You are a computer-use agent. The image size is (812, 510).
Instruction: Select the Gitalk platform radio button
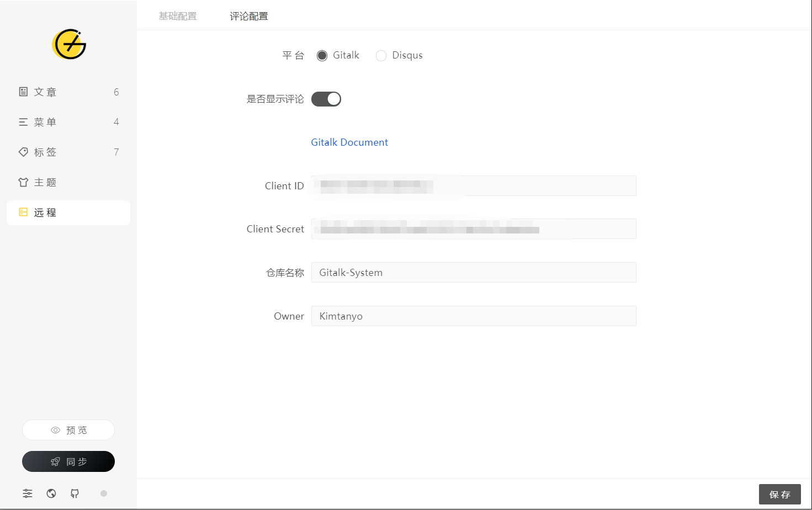pyautogui.click(x=322, y=56)
